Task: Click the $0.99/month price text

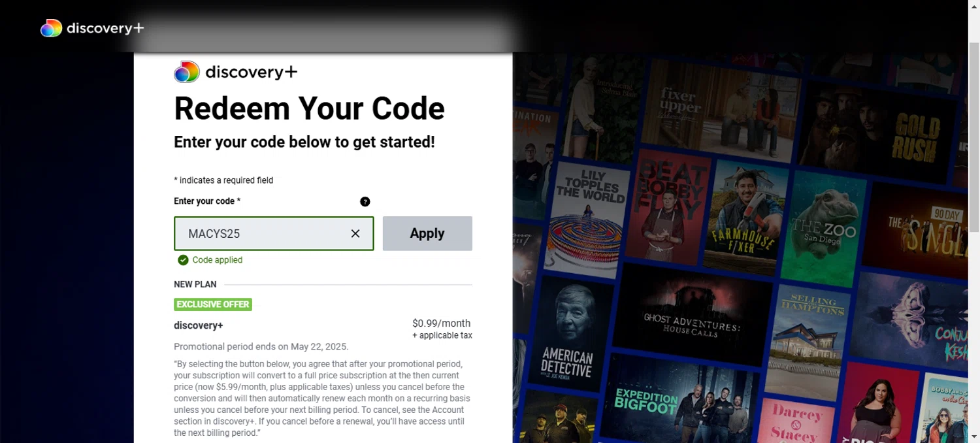Action: 441,323
